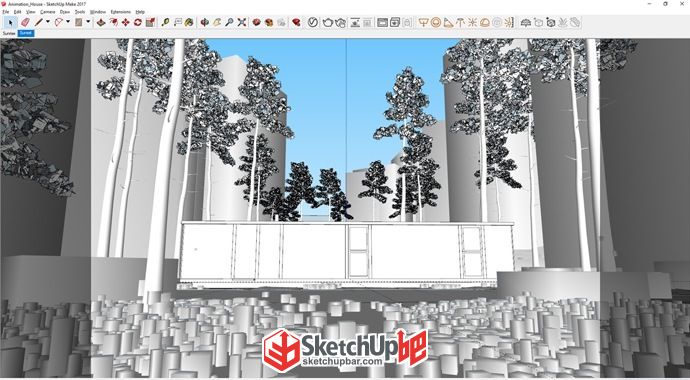
Task: Select the Rotate tool
Action: 138,22
